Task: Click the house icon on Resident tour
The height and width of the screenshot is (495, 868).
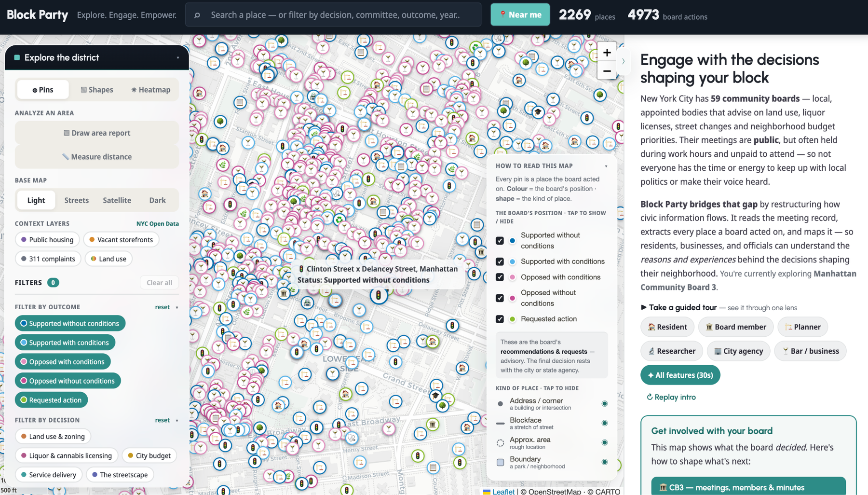Action: pos(651,327)
